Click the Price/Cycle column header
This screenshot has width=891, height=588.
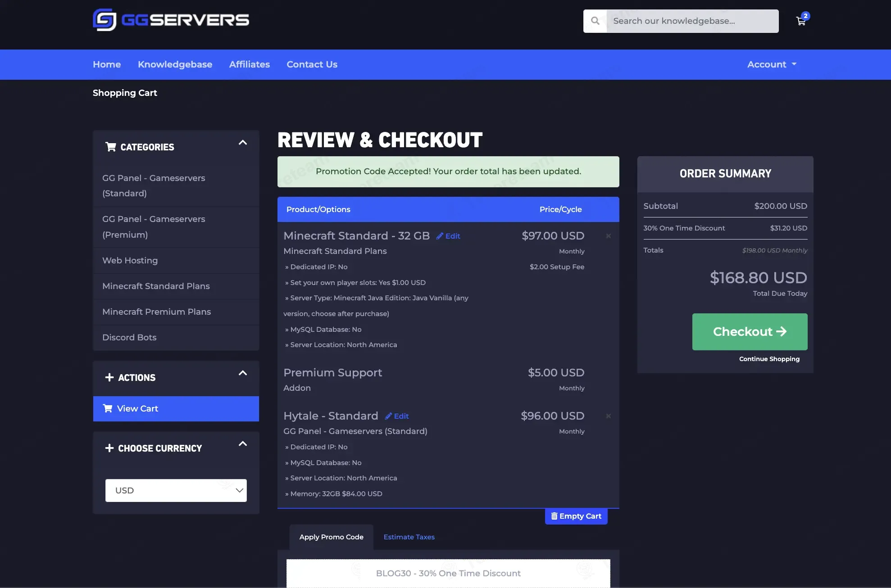click(560, 209)
